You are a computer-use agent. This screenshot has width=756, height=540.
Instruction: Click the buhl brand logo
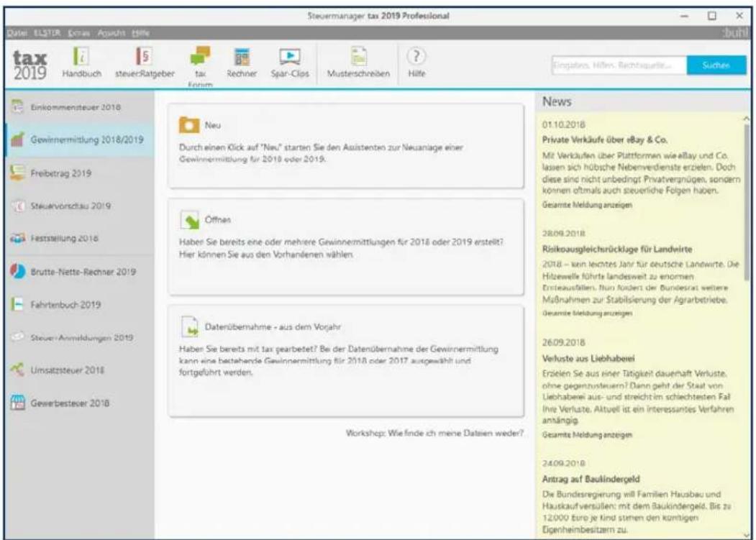click(735, 33)
